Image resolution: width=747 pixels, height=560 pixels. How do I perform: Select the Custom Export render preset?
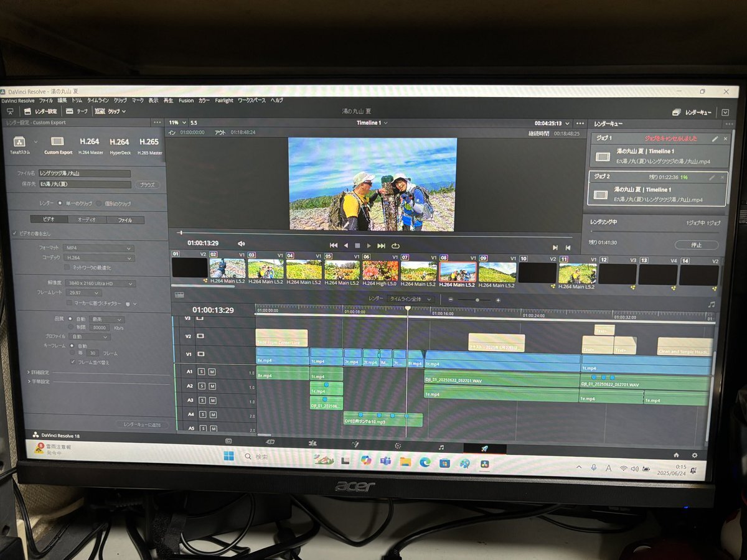(58, 145)
